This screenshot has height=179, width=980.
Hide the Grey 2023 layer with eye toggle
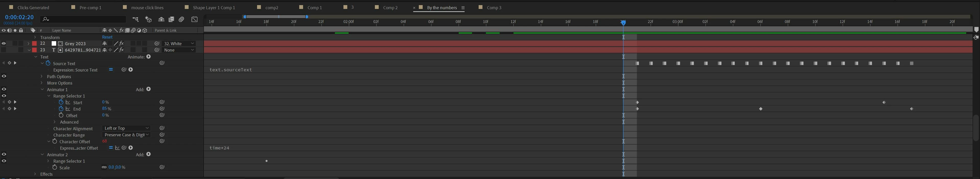pos(4,44)
